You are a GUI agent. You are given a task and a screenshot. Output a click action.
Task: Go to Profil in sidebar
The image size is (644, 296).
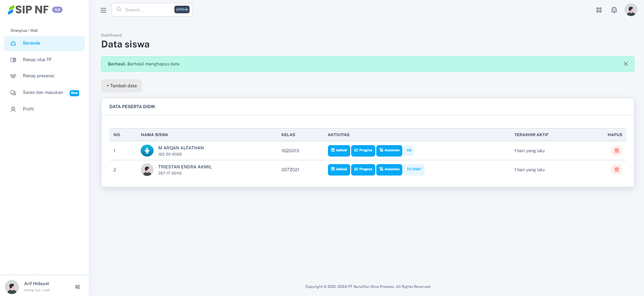pyautogui.click(x=28, y=109)
